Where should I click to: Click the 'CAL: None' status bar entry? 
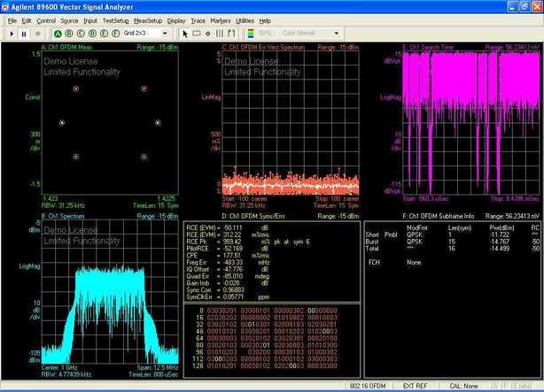463,386
